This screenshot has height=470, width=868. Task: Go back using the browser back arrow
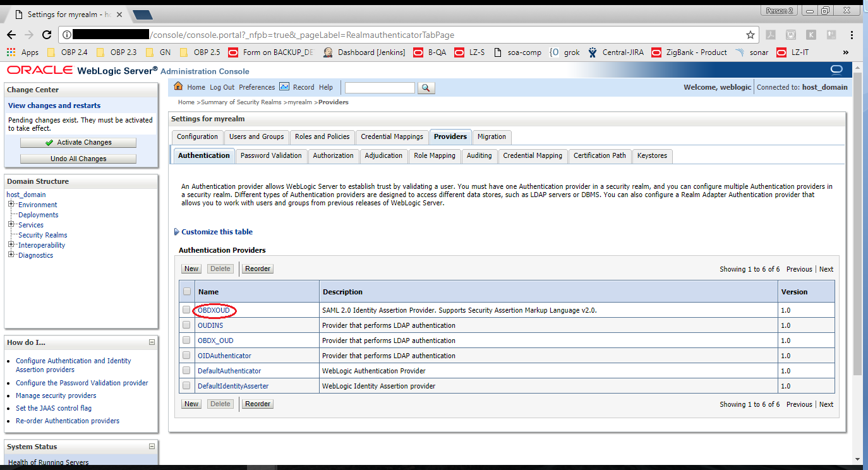pyautogui.click(x=11, y=35)
